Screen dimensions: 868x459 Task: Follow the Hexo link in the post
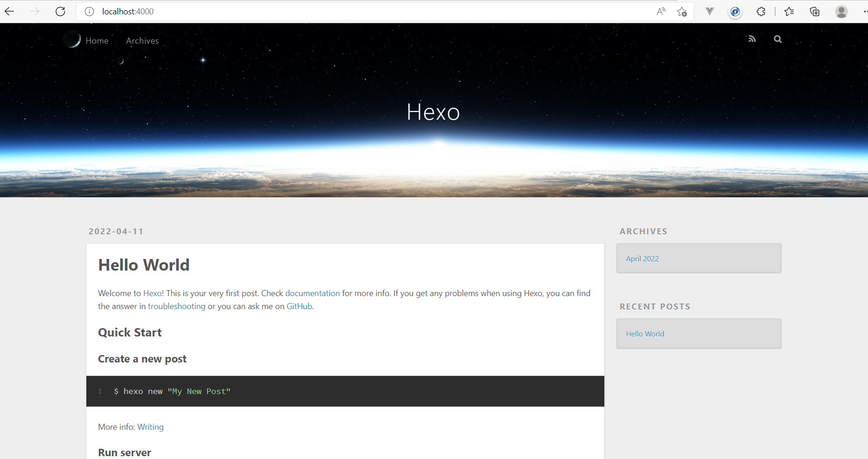point(152,293)
